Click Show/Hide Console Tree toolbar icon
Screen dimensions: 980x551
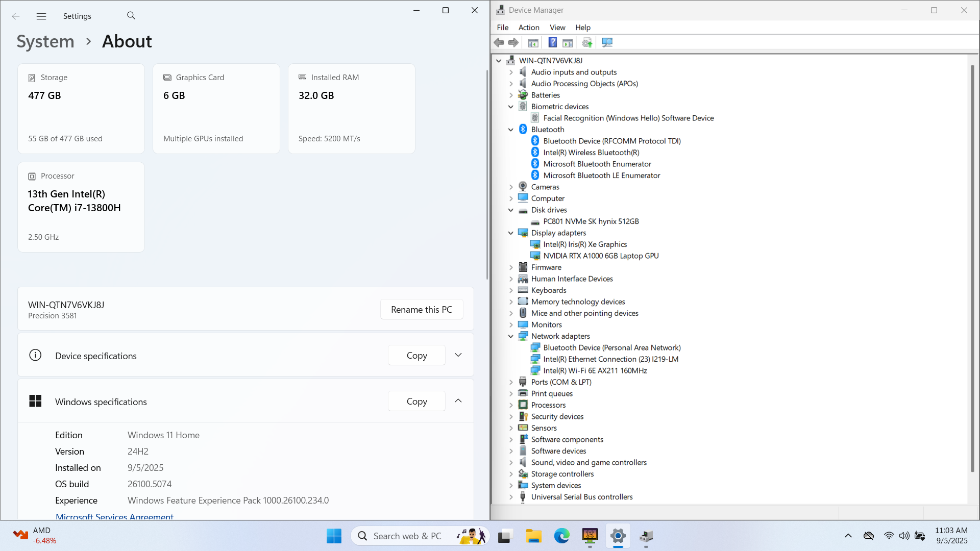coord(533,43)
